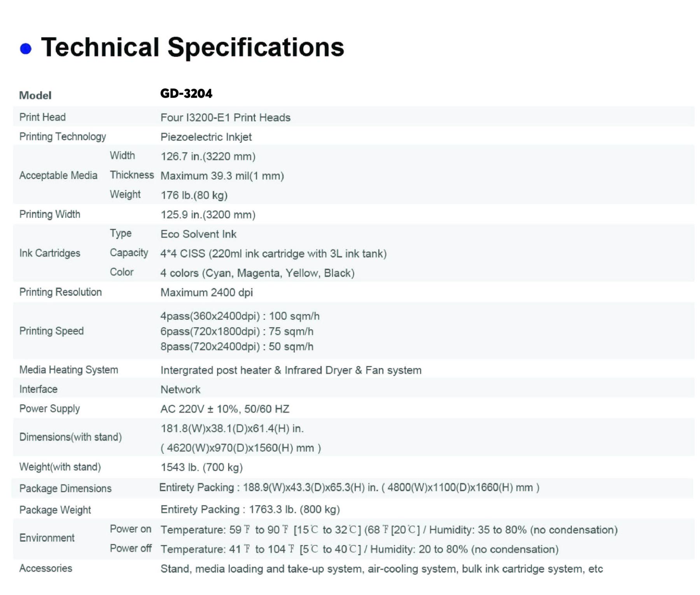
Task: Click the Technical Specifications heading
Action: (x=192, y=47)
